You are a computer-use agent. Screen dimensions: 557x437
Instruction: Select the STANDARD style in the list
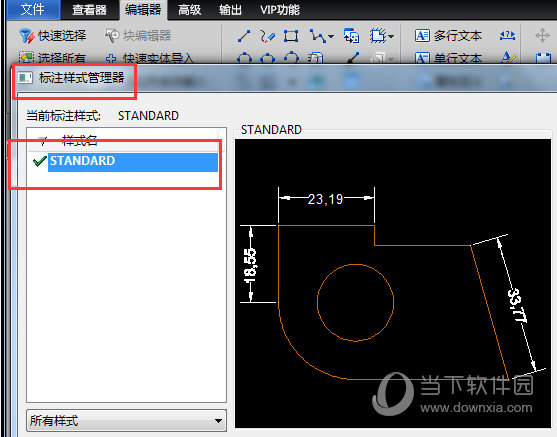click(133, 162)
